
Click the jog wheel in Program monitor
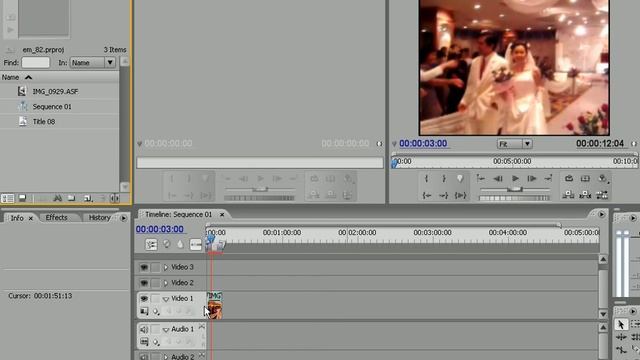514,198
